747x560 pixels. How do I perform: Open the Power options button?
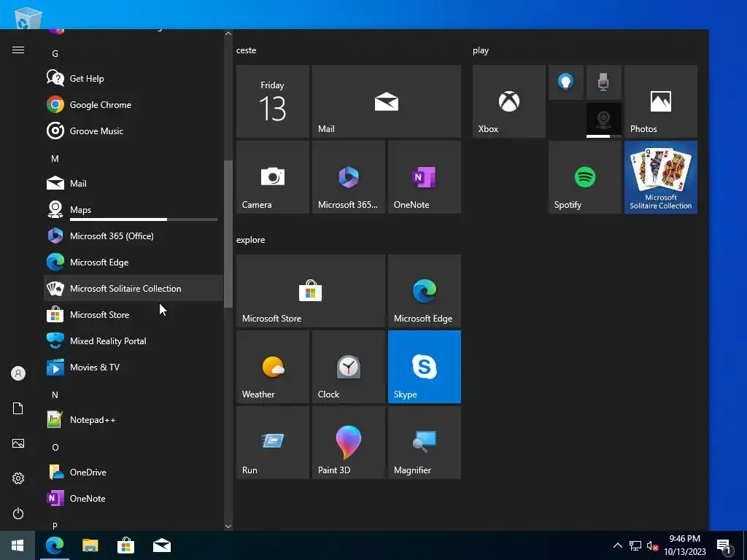pyautogui.click(x=18, y=513)
